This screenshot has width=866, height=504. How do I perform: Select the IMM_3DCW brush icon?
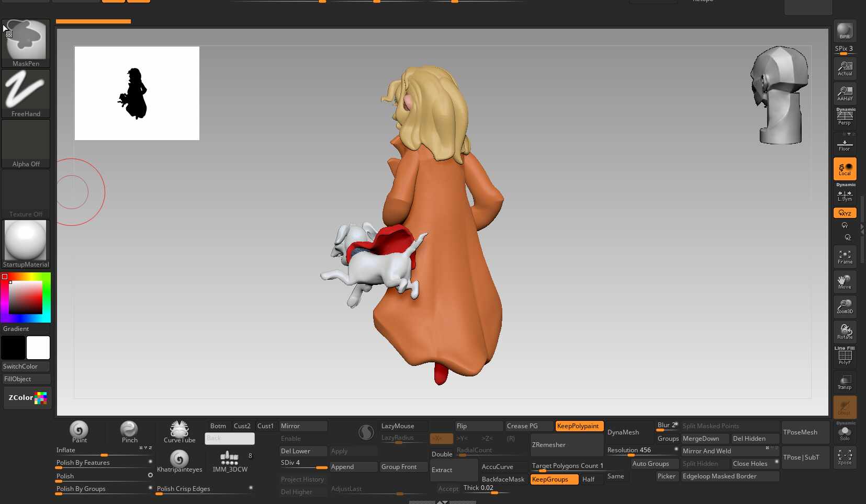[x=230, y=459]
